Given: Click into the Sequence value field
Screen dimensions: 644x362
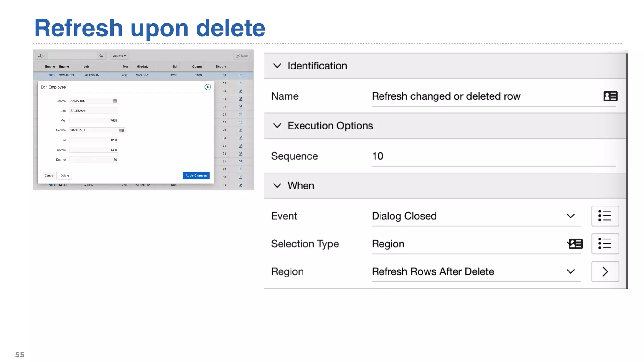Looking at the screenshot, I should click(493, 156).
